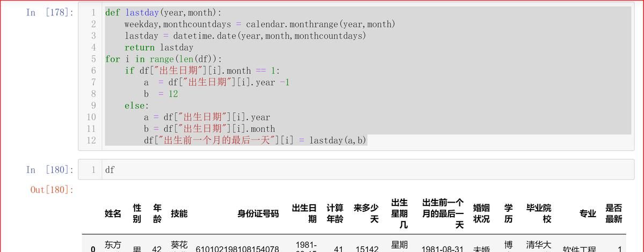Click the 1981-08-31 date cell
This screenshot has height=252, width=644.
click(442, 249)
